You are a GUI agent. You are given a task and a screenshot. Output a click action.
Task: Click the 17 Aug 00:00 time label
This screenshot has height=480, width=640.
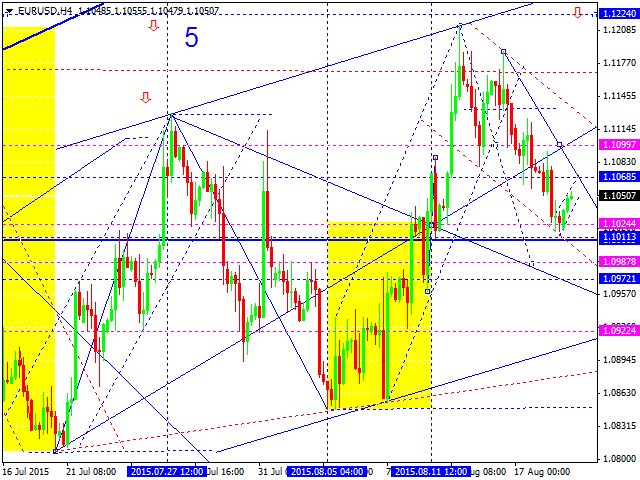[x=542, y=472]
